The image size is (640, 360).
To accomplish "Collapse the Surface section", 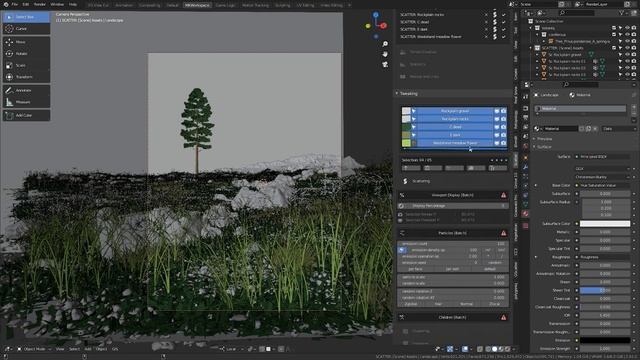I will coord(534,147).
